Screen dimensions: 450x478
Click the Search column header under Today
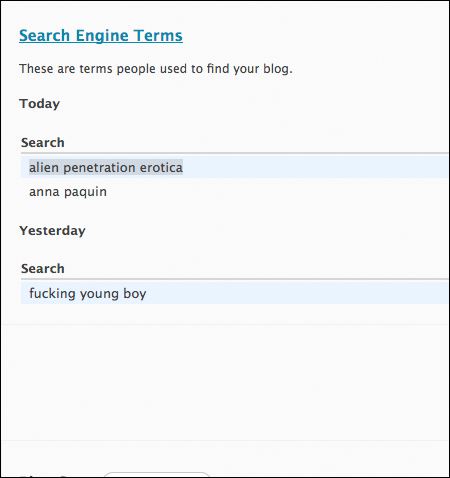coord(43,143)
